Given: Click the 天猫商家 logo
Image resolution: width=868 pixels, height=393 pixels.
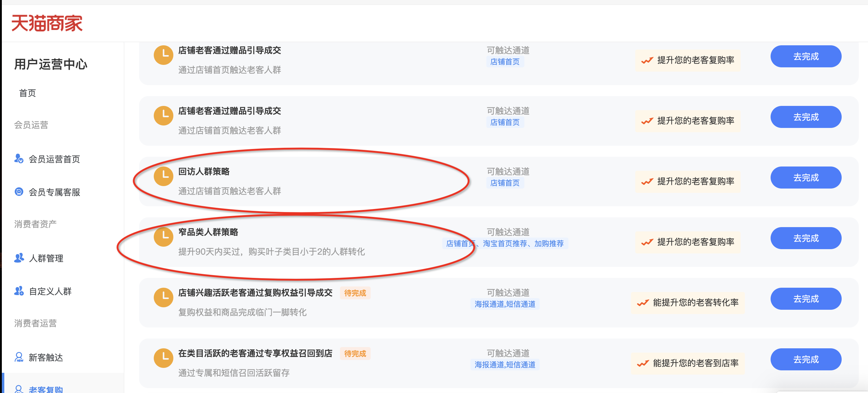Looking at the screenshot, I should pyautogui.click(x=47, y=23).
